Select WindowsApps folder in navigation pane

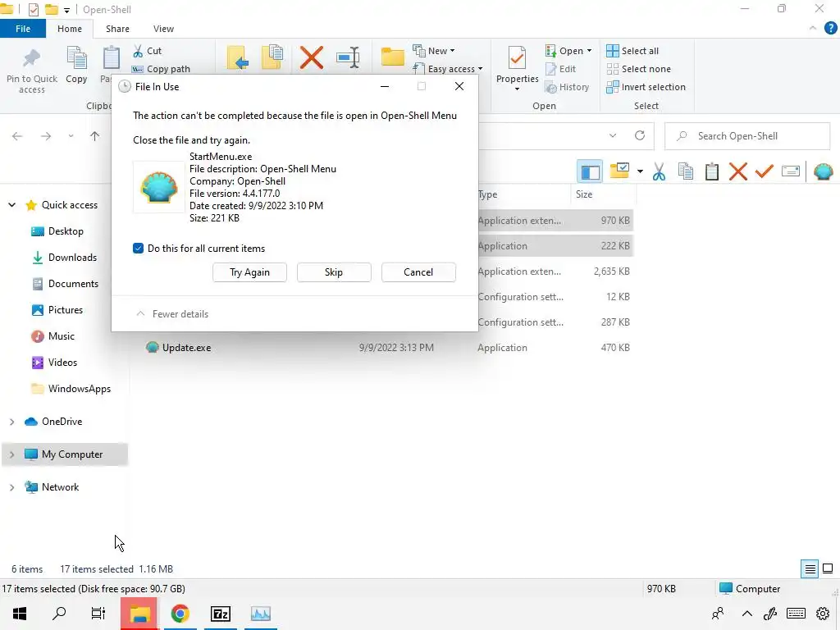pyautogui.click(x=71, y=389)
